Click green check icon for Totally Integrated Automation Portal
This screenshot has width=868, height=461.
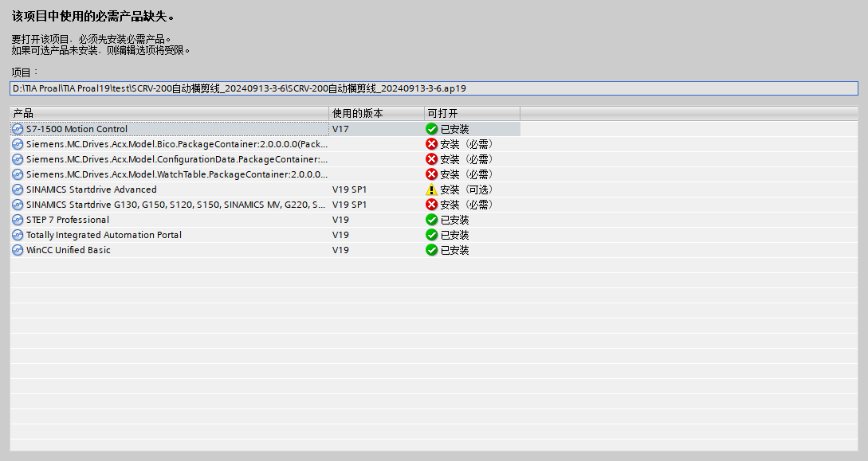(432, 235)
